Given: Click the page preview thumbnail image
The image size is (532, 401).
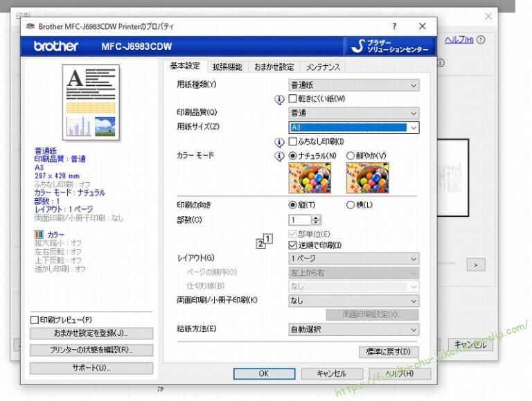Looking at the screenshot, I should click(x=91, y=102).
